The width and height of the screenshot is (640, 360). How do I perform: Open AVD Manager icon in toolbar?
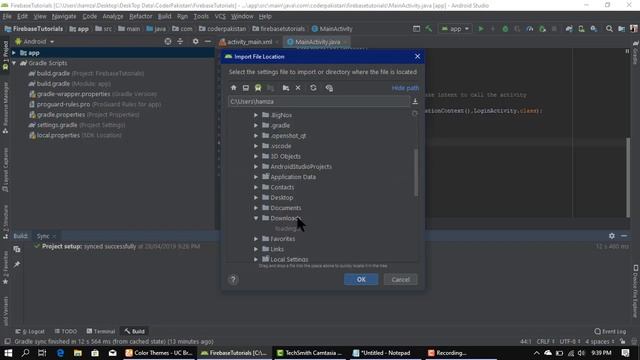(x=581, y=29)
